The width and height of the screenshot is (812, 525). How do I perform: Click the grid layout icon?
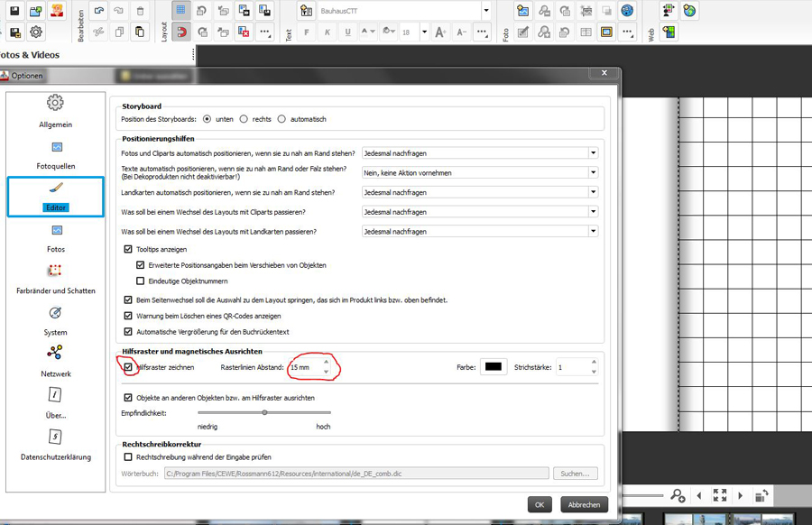[x=180, y=11]
